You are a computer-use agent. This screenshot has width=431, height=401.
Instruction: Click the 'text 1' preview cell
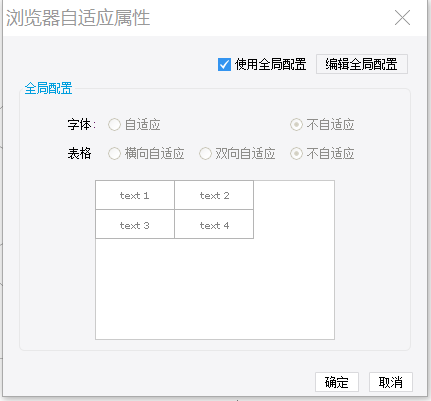(135, 195)
